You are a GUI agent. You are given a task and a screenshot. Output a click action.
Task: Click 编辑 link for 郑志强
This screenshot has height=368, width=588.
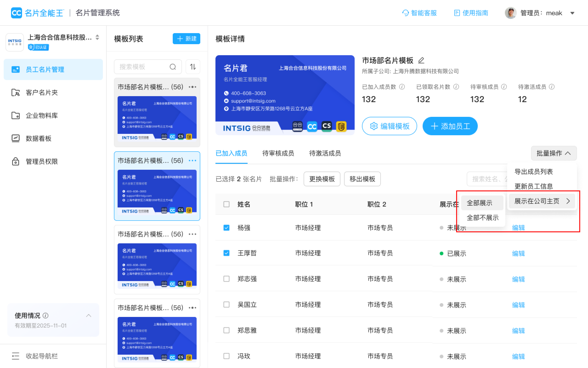click(x=518, y=279)
